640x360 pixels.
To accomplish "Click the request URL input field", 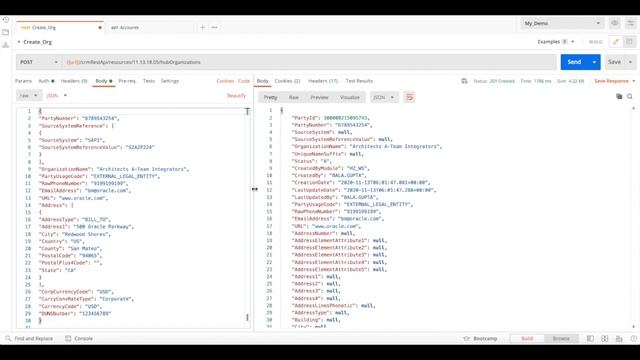I will pyautogui.click(x=309, y=62).
